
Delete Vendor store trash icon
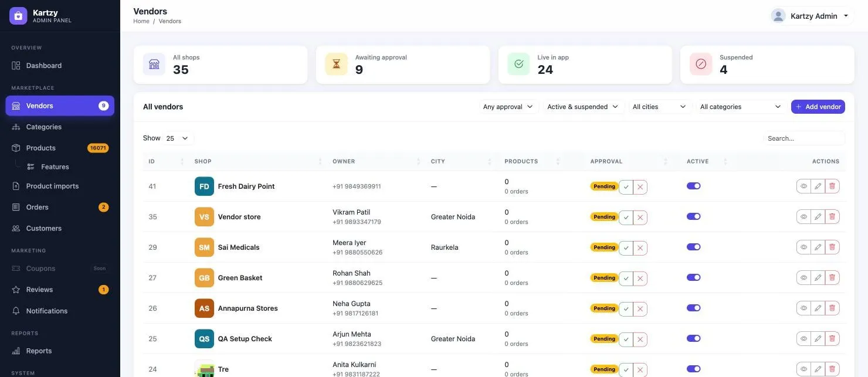pyautogui.click(x=832, y=217)
